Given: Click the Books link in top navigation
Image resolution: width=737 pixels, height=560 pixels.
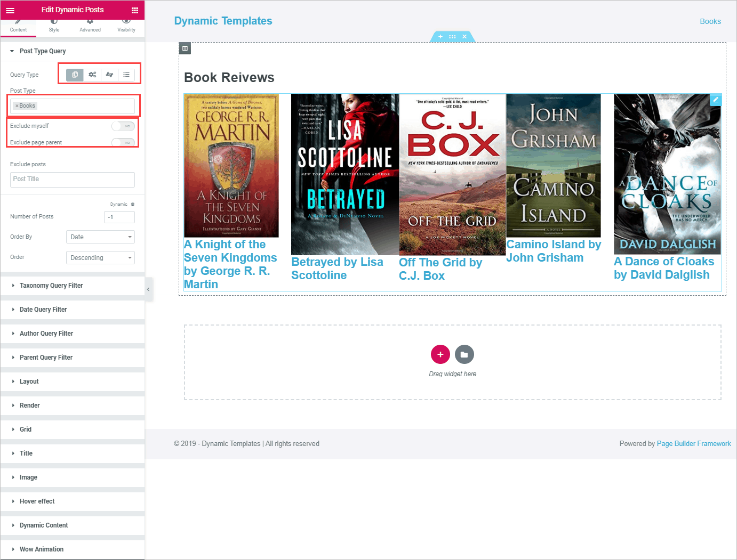Looking at the screenshot, I should [710, 21].
